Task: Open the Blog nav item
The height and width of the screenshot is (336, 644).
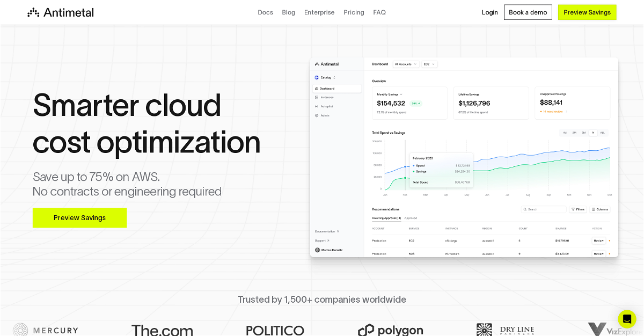Action: 289,12
